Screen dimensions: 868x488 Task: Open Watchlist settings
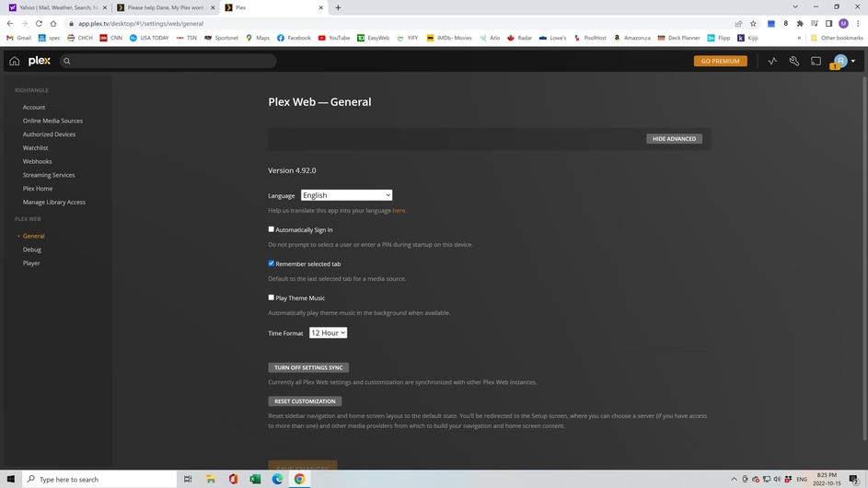[x=35, y=148]
